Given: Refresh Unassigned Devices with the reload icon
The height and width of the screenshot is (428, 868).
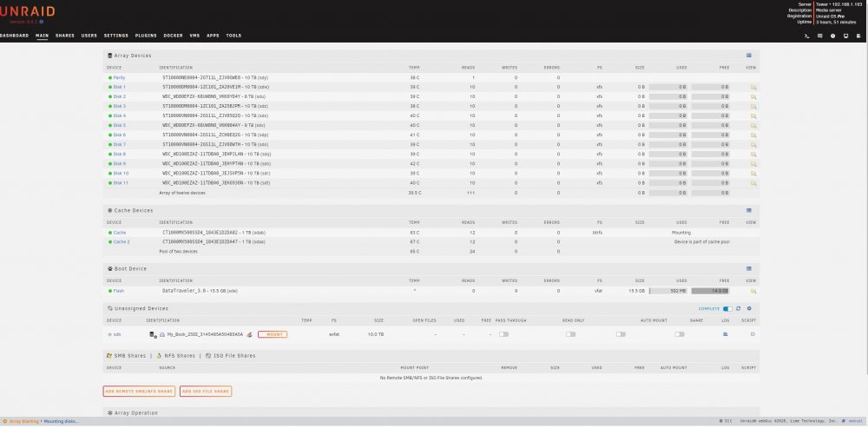Looking at the screenshot, I should tap(738, 308).
